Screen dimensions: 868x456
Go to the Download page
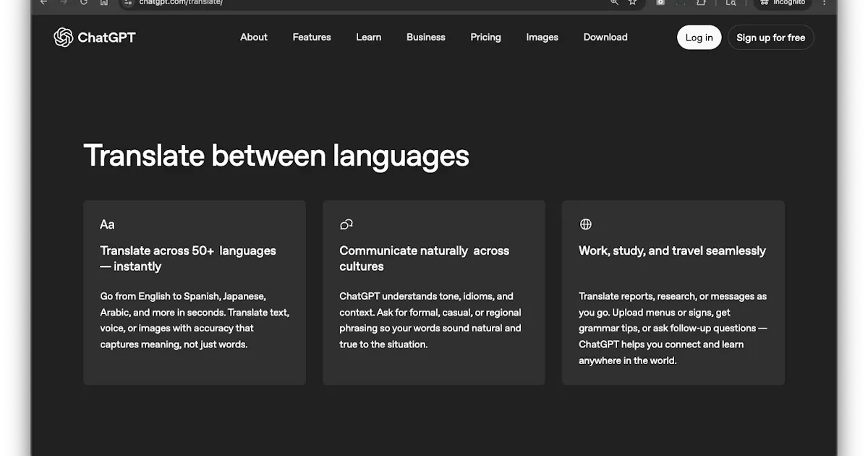(x=605, y=37)
